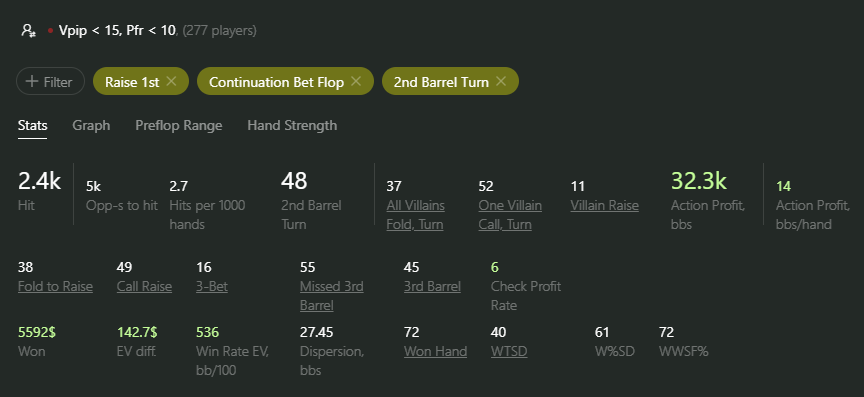This screenshot has height=397, width=864.
Task: Remove the Continuation Bet Flop filter
Action: pos(356,82)
